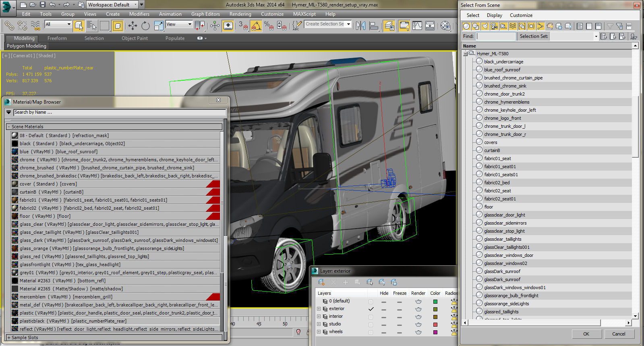Select the Select and Link tool
Image resolution: width=644 pixels, height=346 pixels.
(9, 25)
